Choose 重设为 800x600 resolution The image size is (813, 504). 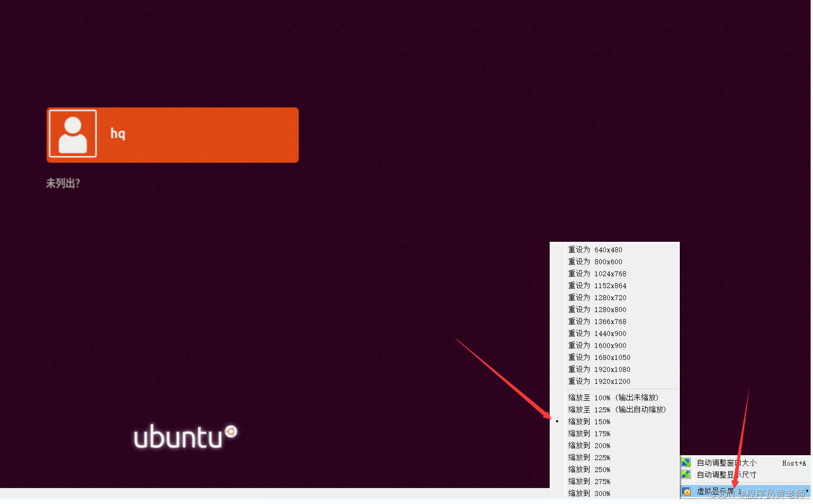click(614, 262)
